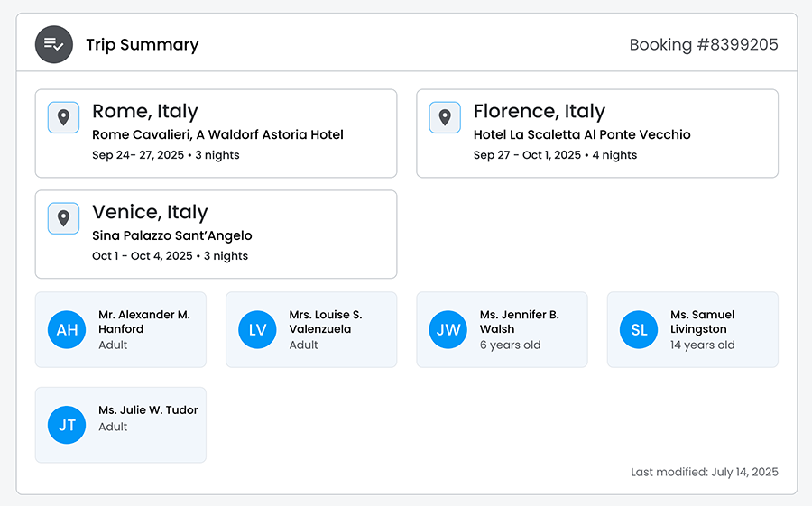Click the AH avatar circle
Screen dimensions: 812x506
[x=67, y=330]
